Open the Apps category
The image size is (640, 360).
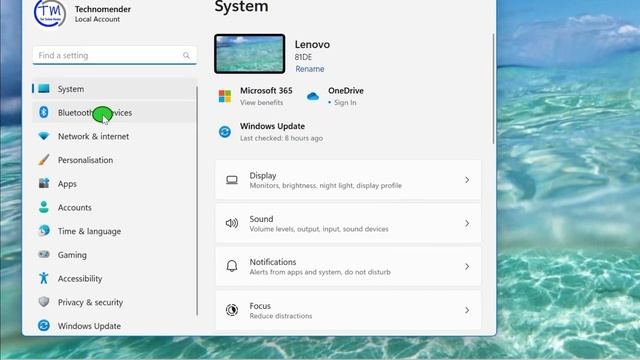coord(114,183)
